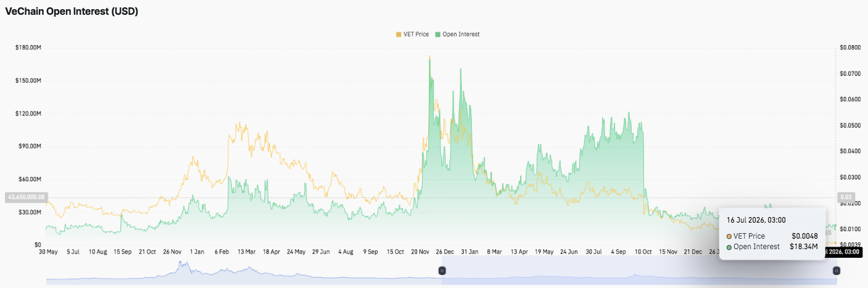Click the 19 May date label
This screenshot has width=868, height=288.
pyautogui.click(x=545, y=252)
